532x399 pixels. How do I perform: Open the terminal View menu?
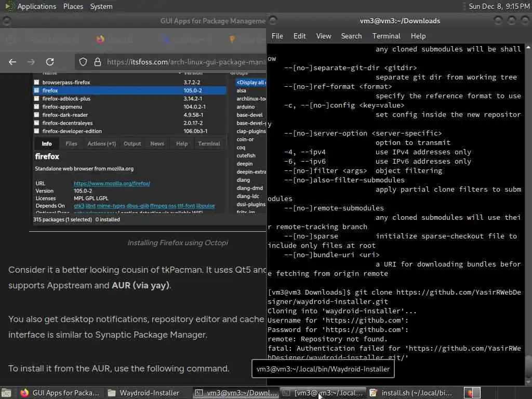pyautogui.click(x=324, y=36)
